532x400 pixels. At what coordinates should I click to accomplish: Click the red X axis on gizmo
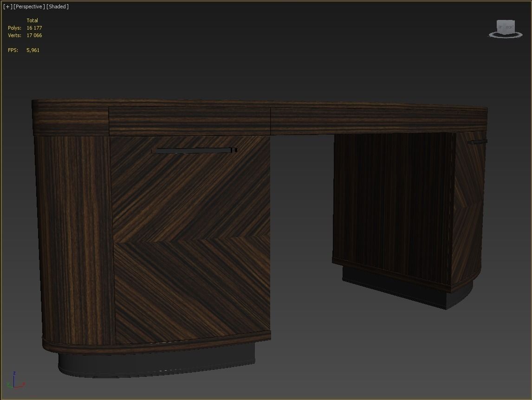21,385
